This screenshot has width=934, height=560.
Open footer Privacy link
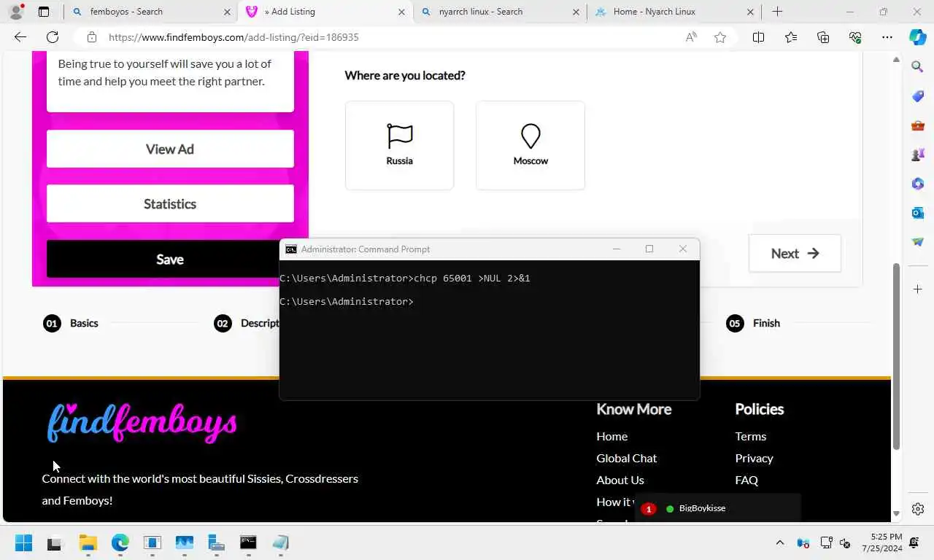coord(754,458)
